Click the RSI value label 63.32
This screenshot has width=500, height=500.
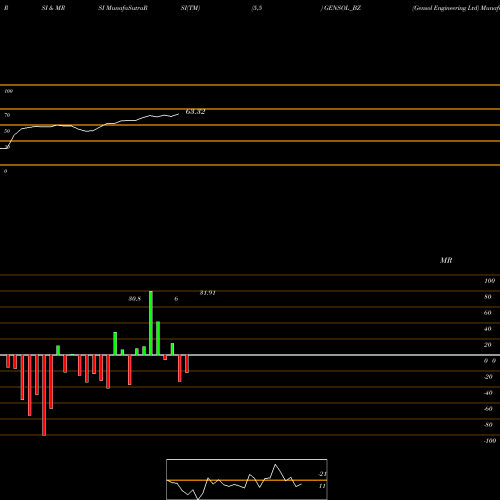coord(195,112)
